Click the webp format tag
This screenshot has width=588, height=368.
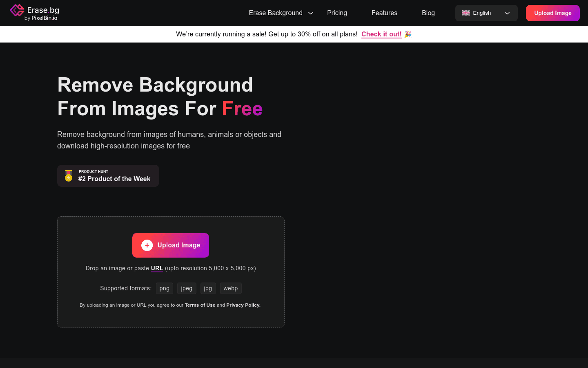pyautogui.click(x=231, y=288)
